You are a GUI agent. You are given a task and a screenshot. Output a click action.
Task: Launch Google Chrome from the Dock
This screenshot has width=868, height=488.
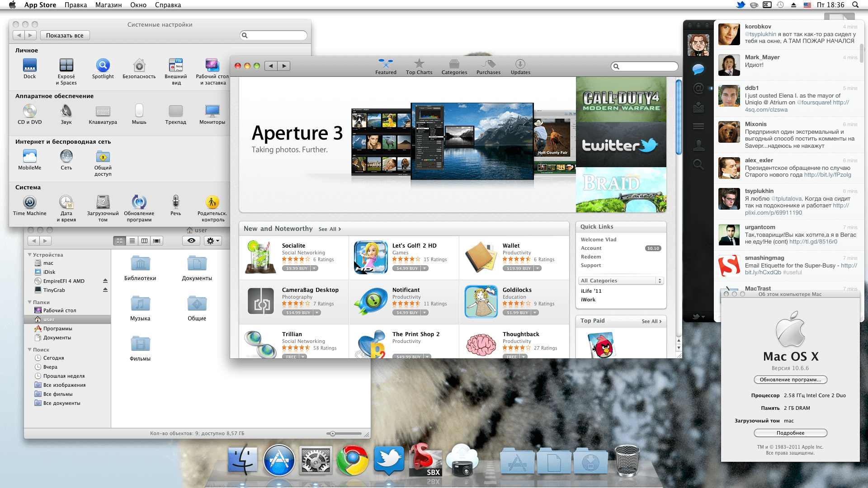(352, 460)
